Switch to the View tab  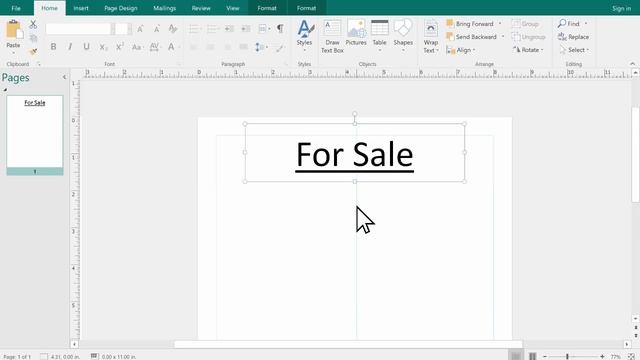tap(233, 8)
